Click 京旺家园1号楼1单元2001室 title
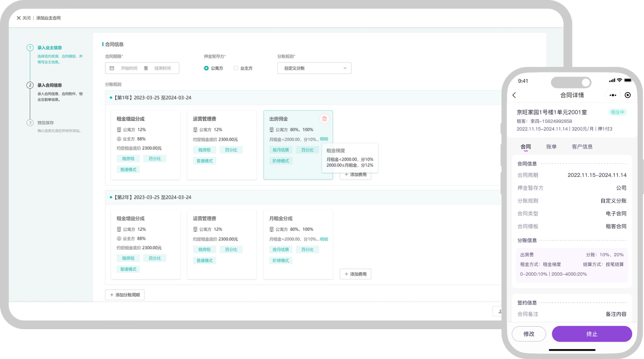Screen dimensions: 644x359 (552, 112)
